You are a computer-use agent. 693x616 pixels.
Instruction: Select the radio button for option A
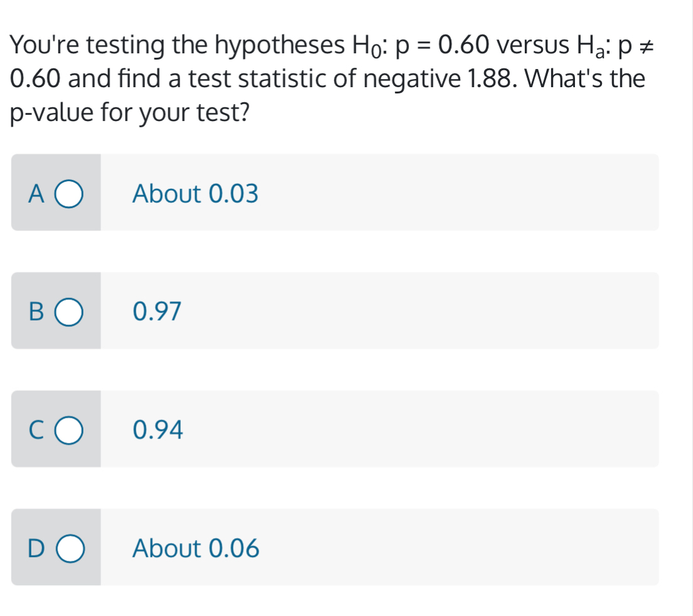[69, 194]
